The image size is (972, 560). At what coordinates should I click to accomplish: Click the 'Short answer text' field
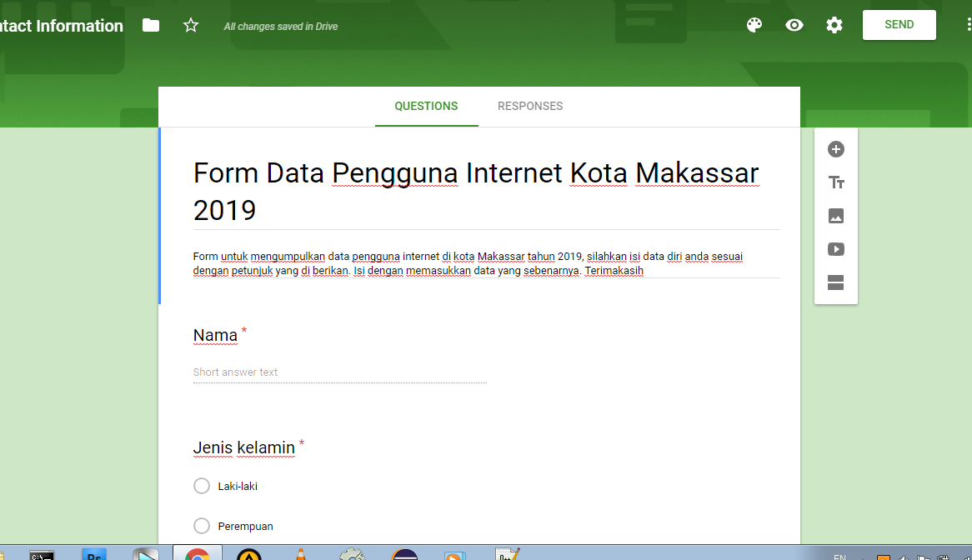[340, 372]
